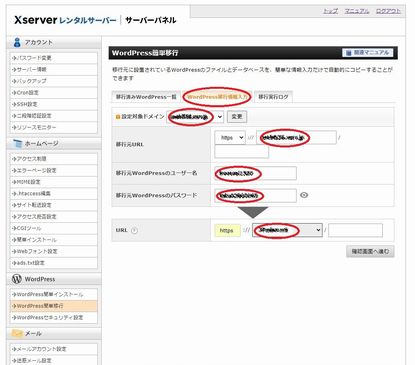Image resolution: width=415 pixels, height=365 pixels.
Task: Open アクセス制限 in sidebar
Action: pos(54,159)
